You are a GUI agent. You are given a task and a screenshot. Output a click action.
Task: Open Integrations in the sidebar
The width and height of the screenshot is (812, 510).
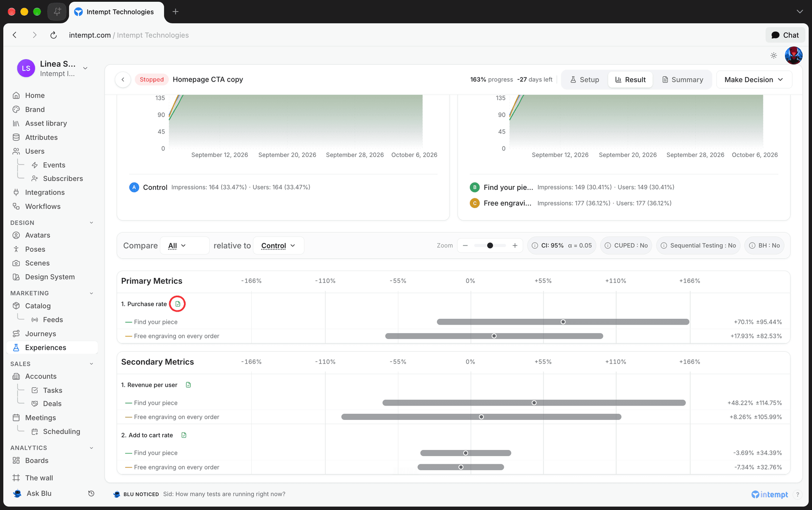click(x=52, y=192)
